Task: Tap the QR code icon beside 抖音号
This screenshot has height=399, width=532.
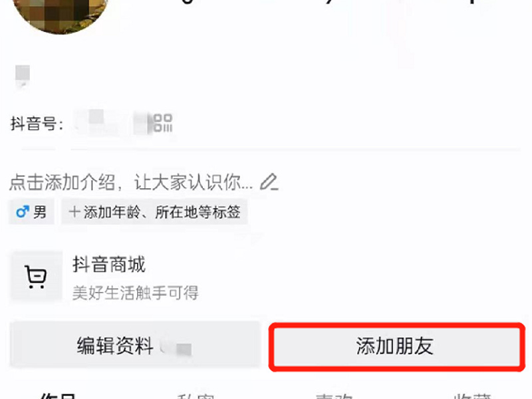Action: point(163,122)
